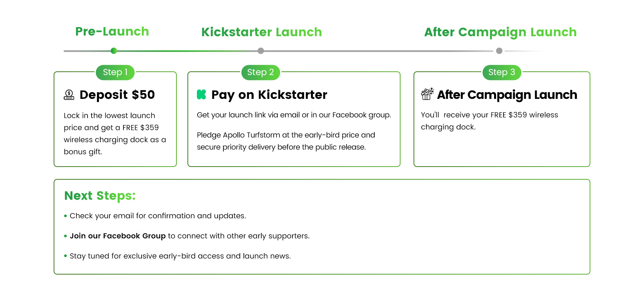Click the Stay tuned bullet text
644x301 pixels.
click(180, 256)
